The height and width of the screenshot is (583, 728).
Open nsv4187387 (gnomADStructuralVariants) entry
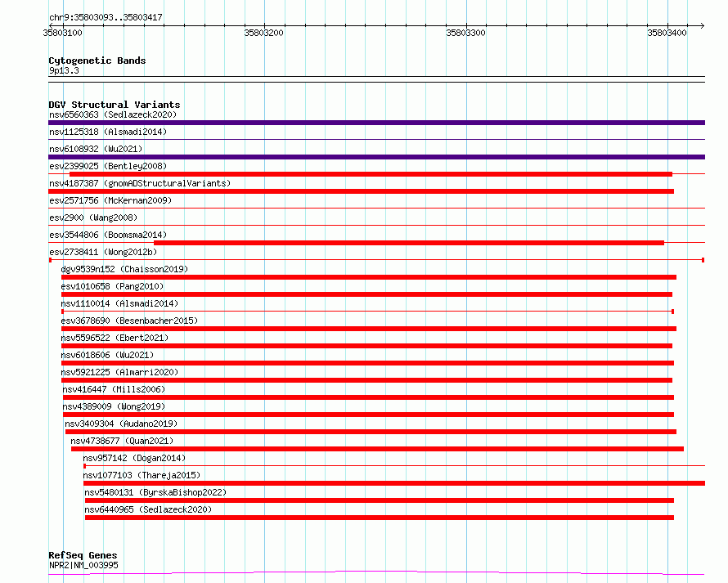click(140, 183)
